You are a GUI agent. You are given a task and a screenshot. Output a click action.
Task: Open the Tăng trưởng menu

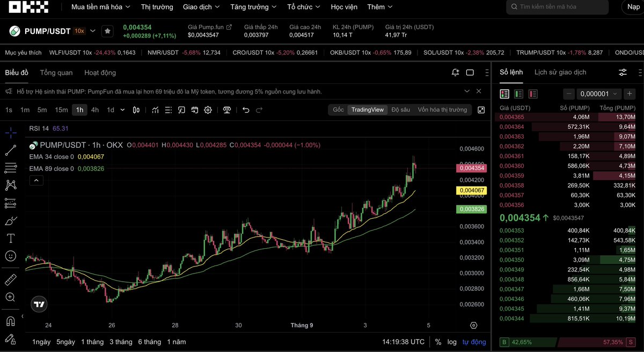[x=253, y=7]
